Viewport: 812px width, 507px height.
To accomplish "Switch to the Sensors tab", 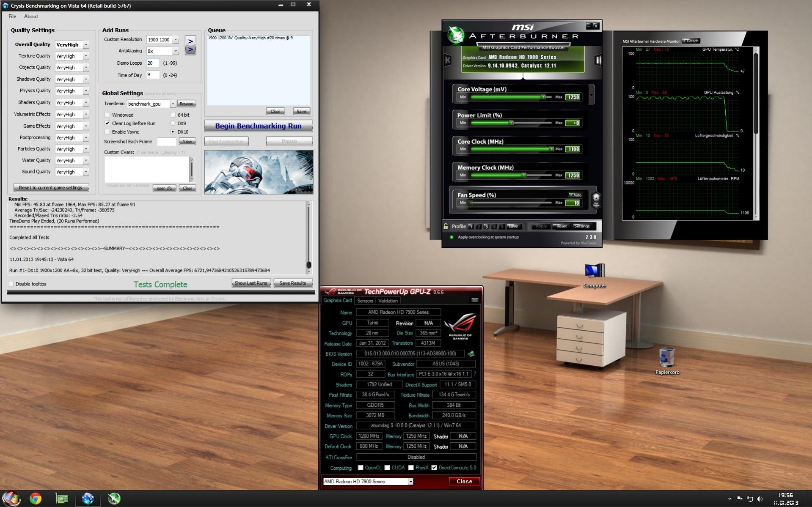I will click(x=365, y=301).
